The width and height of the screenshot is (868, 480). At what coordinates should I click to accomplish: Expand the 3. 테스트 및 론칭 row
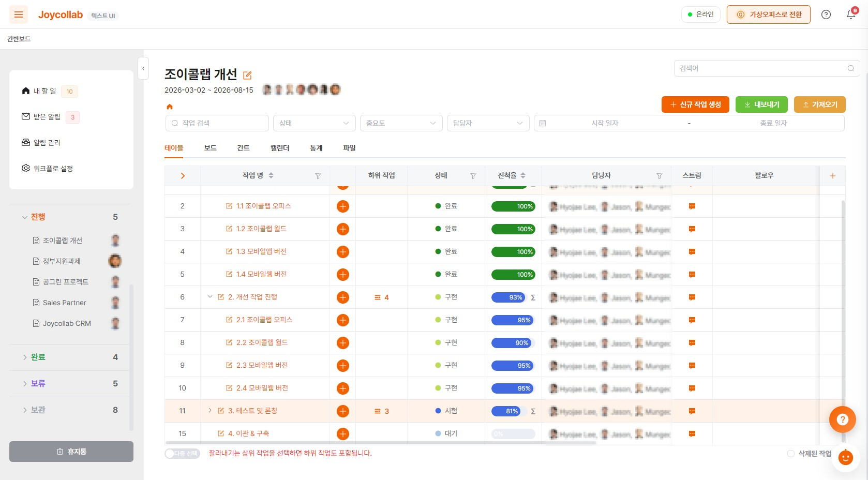[209, 411]
